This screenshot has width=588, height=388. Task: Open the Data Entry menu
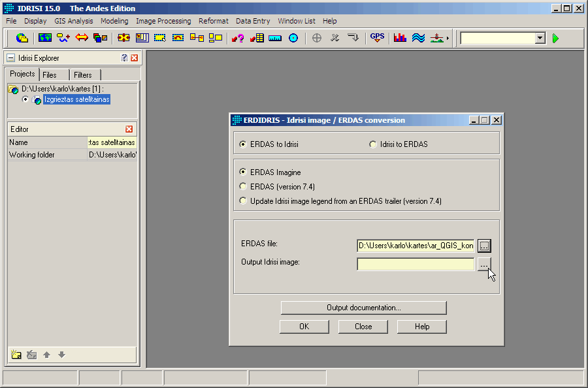(253, 21)
